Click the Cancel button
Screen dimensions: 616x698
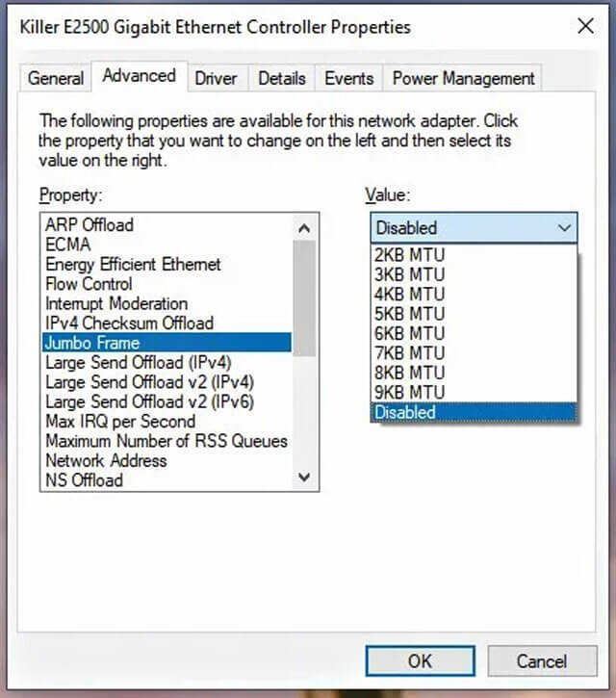pos(542,661)
